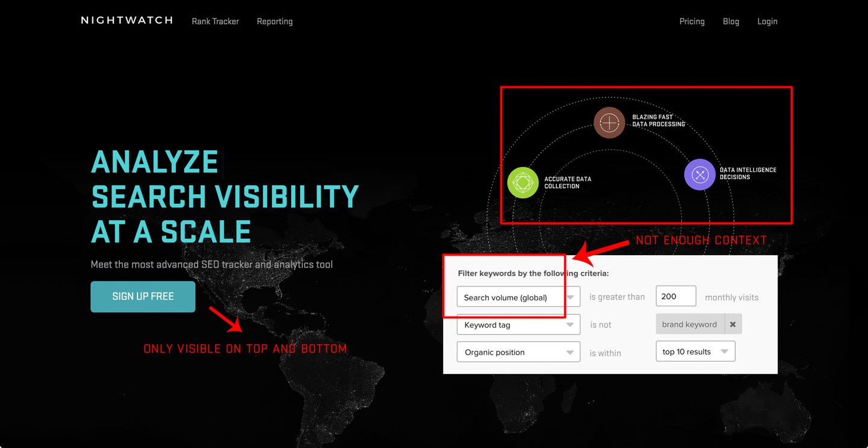Click the Blazing Fast Data Processing label
The height and width of the screenshot is (448, 868).
pos(658,121)
